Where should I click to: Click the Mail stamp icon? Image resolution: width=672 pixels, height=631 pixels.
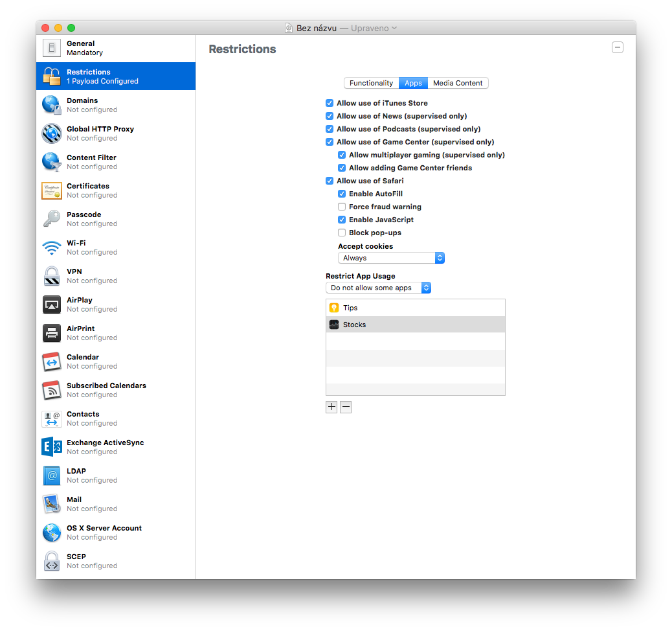[x=51, y=504]
